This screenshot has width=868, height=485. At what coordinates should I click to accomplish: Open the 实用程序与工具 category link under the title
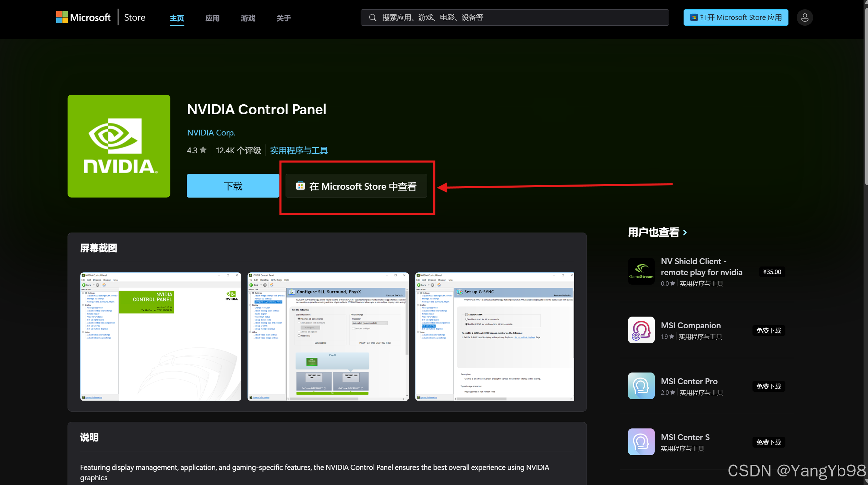point(299,151)
